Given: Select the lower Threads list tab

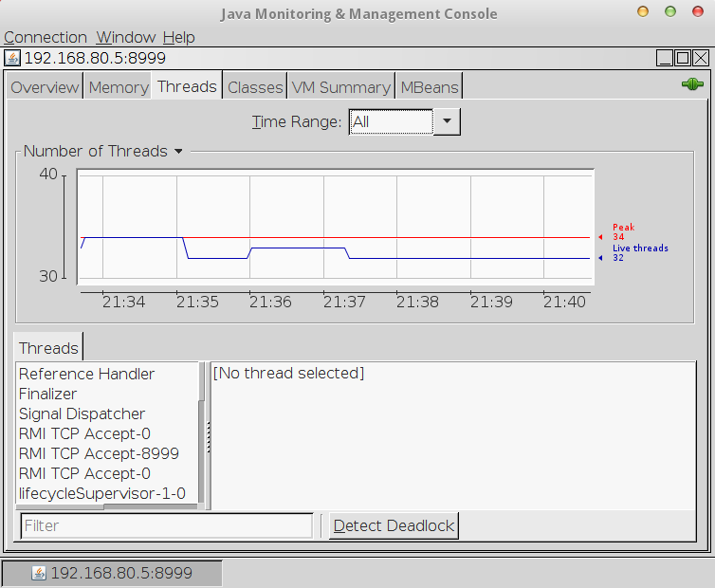Looking at the screenshot, I should click(x=48, y=348).
